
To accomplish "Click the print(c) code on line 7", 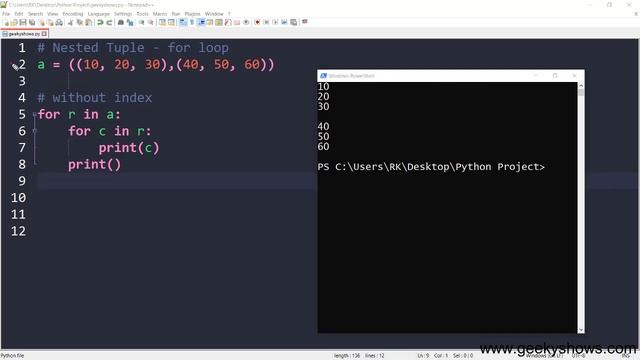I will [129, 148].
